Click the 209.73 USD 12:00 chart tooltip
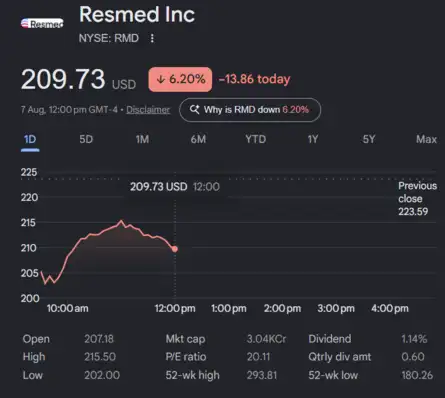The height and width of the screenshot is (398, 445). [x=175, y=187]
